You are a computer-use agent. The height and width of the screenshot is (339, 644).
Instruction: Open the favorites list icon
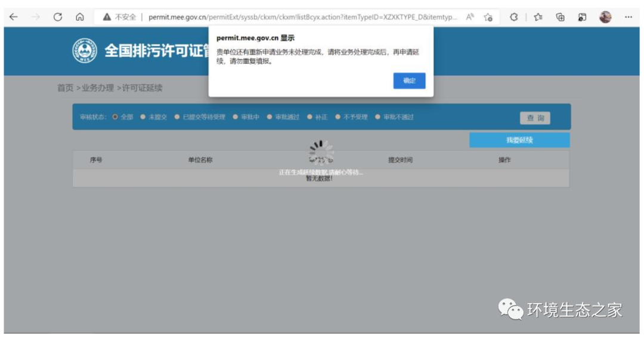[538, 17]
